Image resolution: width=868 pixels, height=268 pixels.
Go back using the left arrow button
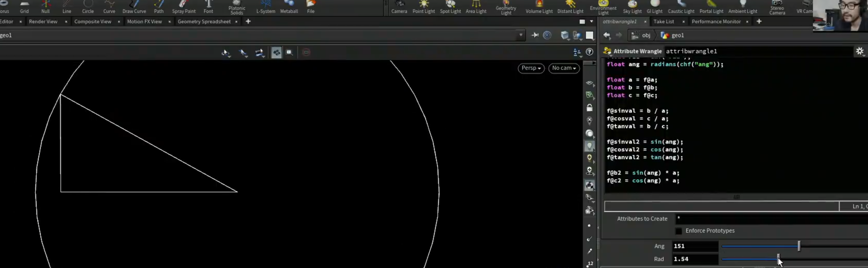click(x=607, y=35)
